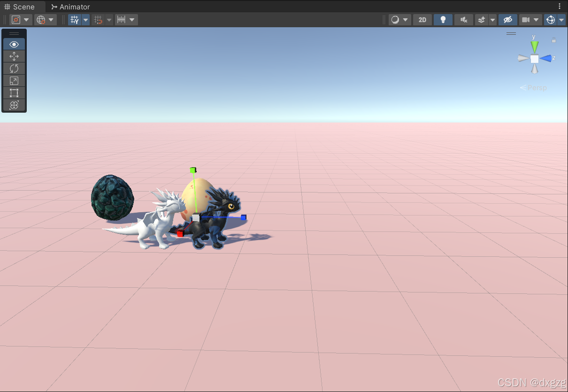The image size is (568, 392).
Task: Click the tools overlay drag handle
Action: point(14,33)
